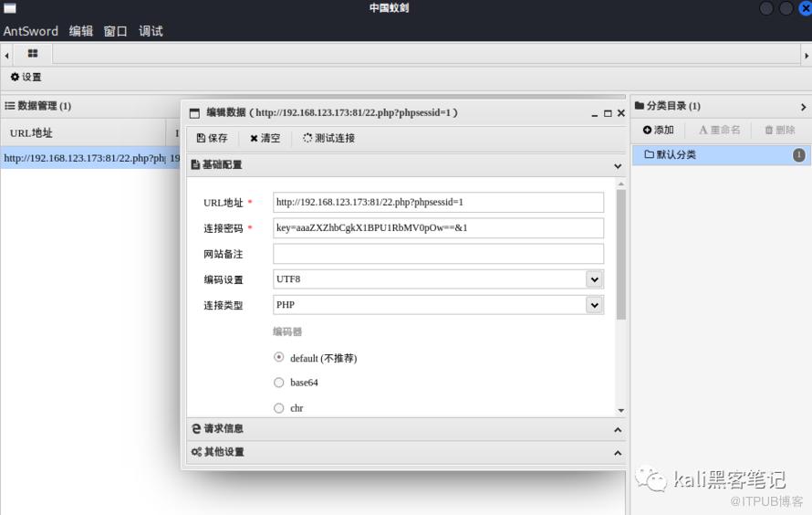Click the URL地址 input field
The width and height of the screenshot is (812, 515).
(438, 202)
